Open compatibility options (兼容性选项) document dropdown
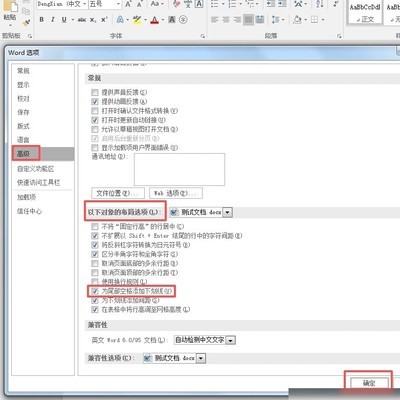Image resolution: width=400 pixels, height=400 pixels. 201,358
